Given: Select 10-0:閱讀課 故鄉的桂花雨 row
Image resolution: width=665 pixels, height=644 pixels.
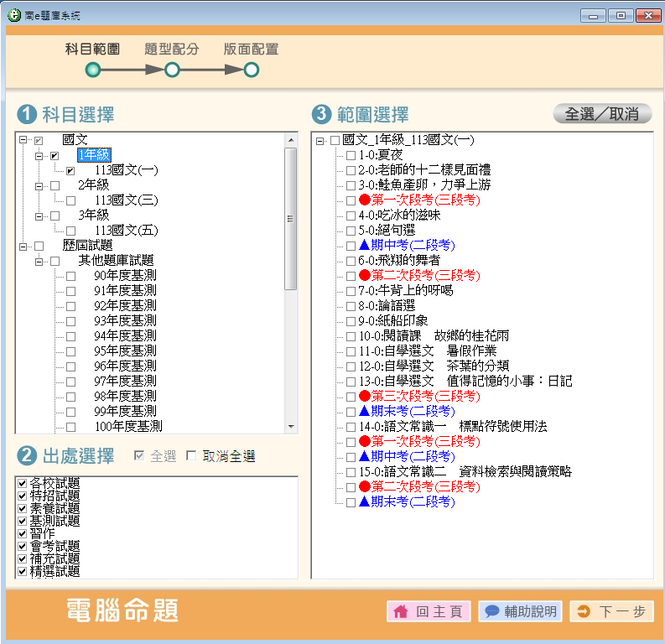Looking at the screenshot, I should [x=434, y=336].
